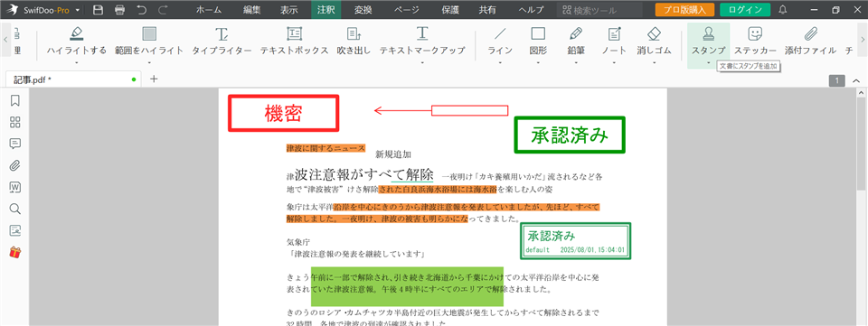
Task: Undo the last action
Action: click(x=141, y=10)
